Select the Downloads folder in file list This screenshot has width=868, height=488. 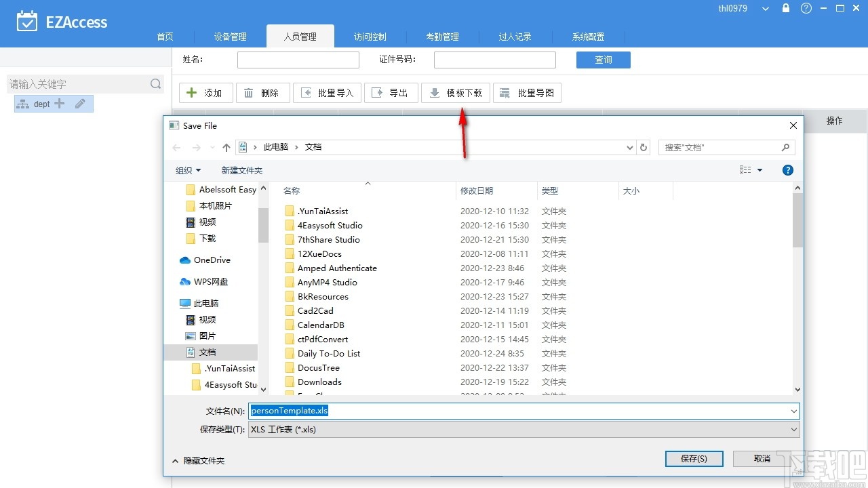pos(319,382)
